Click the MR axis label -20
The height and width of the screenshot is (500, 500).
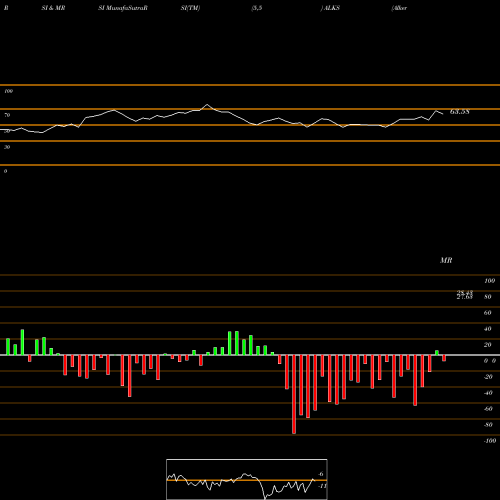coord(488,377)
